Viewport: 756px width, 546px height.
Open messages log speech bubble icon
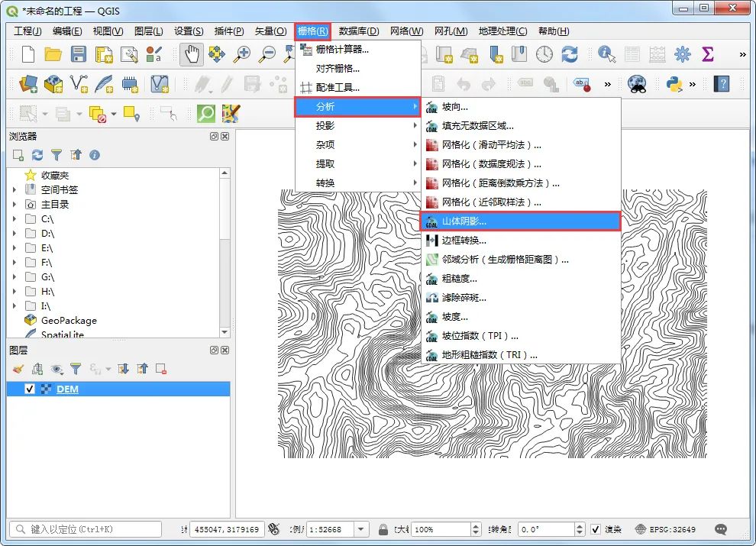point(721,529)
